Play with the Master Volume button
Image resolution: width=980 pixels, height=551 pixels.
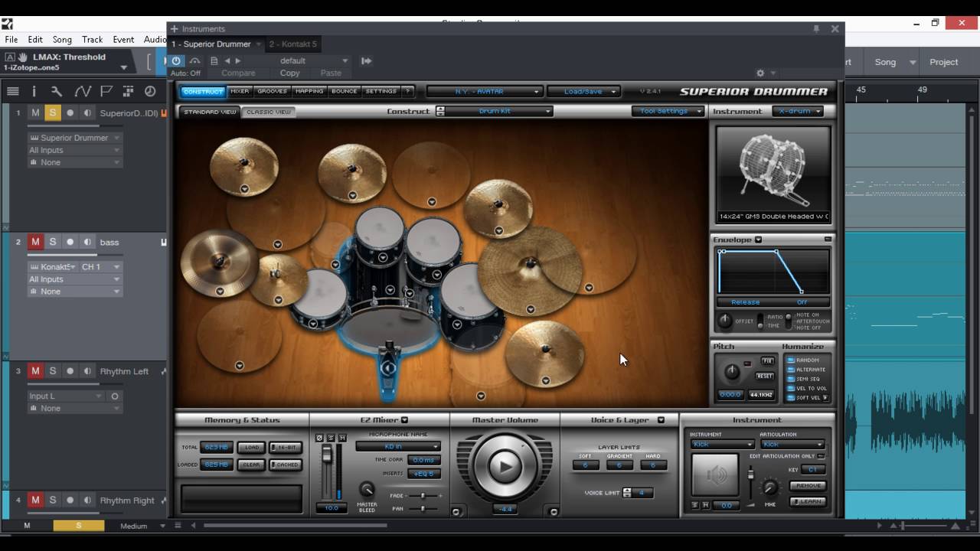[x=505, y=466]
